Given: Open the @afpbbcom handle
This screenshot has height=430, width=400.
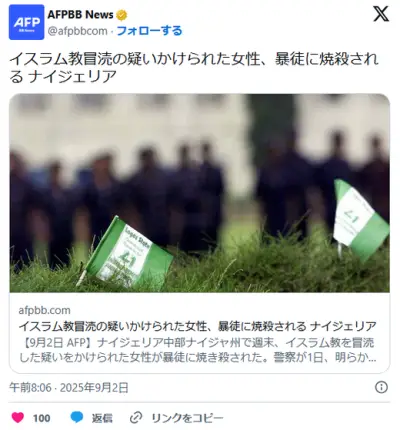Looking at the screenshot, I should pyautogui.click(x=78, y=31).
